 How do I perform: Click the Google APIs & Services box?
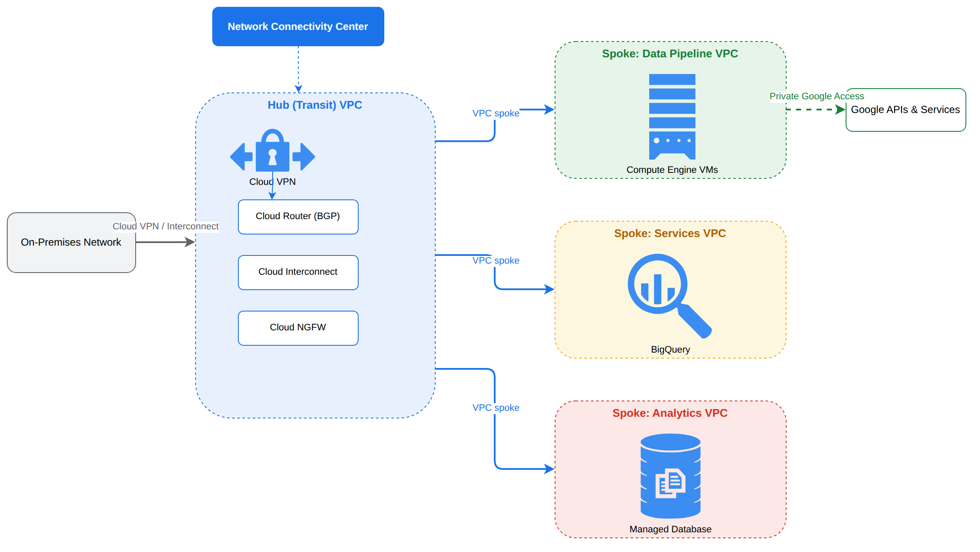pyautogui.click(x=906, y=110)
